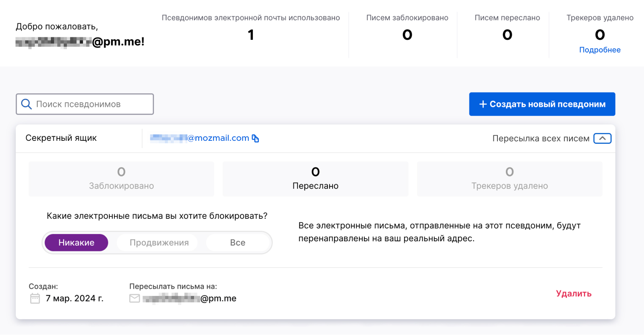Delete the alias via Удалить
This screenshot has width=644, height=335.
(x=574, y=293)
